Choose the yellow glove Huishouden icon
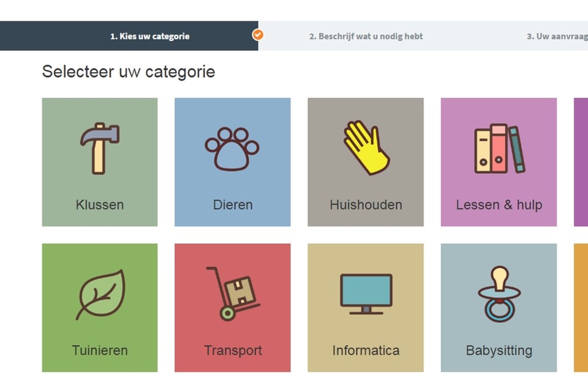Image resolution: width=588 pixels, height=392 pixels. point(366,148)
